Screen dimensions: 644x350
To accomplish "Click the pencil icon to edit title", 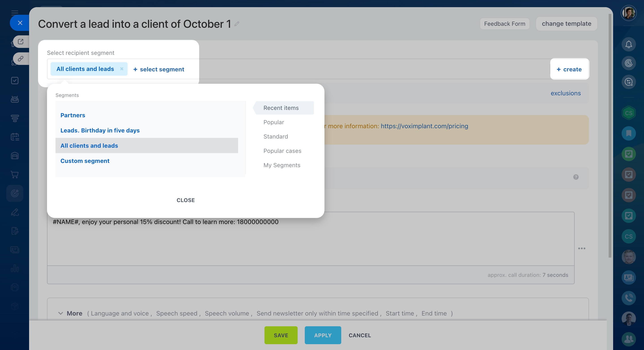I will 237,24.
